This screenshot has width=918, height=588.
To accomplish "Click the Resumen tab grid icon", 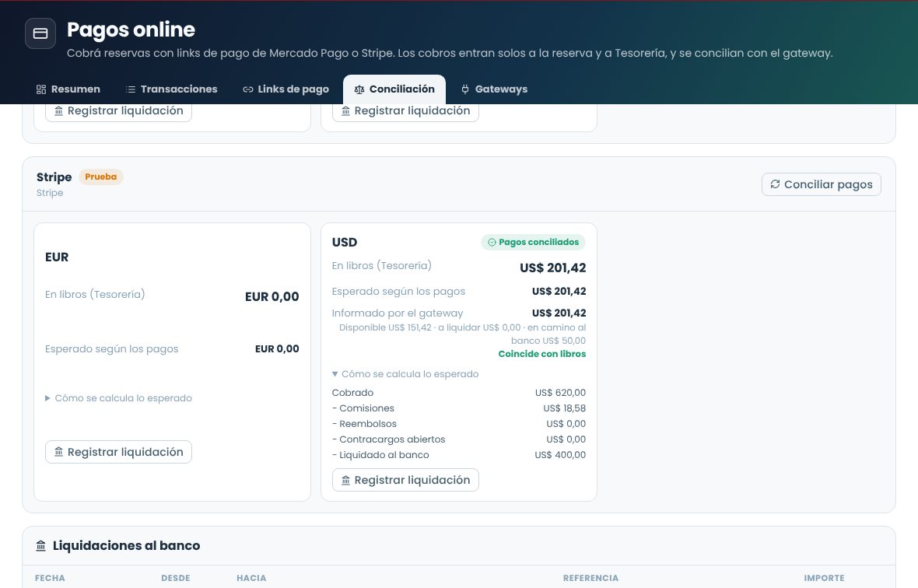I will [41, 89].
